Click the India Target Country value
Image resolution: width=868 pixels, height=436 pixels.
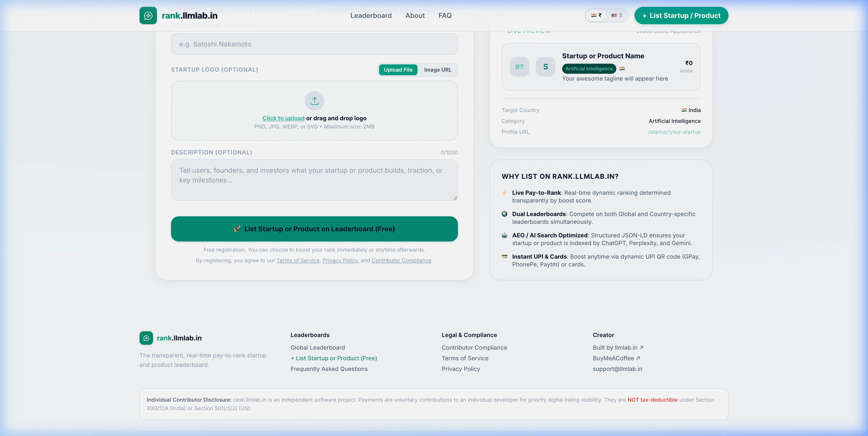pos(691,110)
